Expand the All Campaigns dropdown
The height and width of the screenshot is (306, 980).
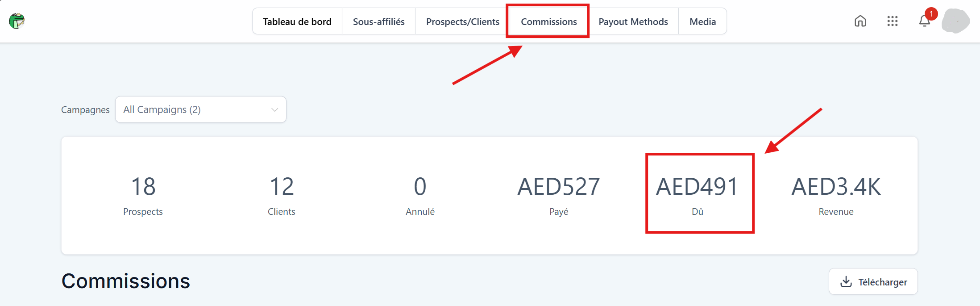pos(200,109)
